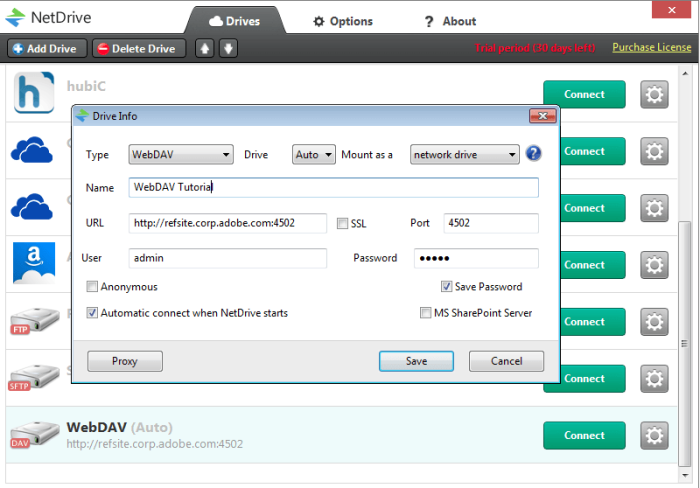Screen dimensions: 700x488
Task: Click the Amazon Cloud Drive icon
Action: tap(34, 263)
